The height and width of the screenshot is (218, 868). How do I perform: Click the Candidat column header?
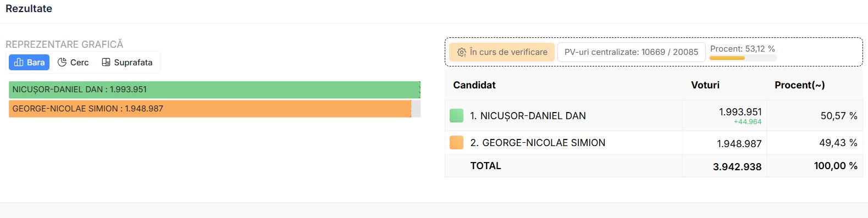pyautogui.click(x=474, y=85)
